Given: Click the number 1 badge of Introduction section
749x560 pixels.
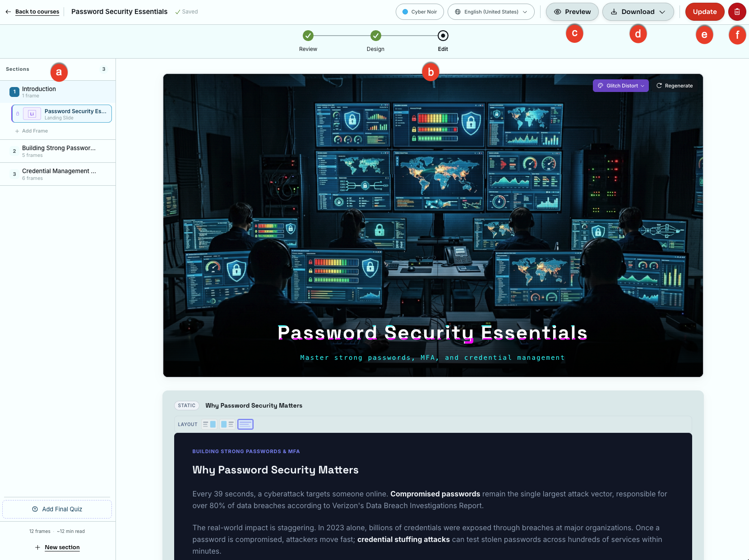Looking at the screenshot, I should click(14, 92).
